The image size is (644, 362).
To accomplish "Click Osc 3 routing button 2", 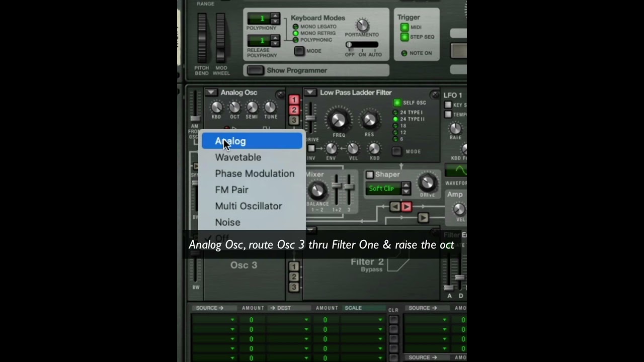I will tap(294, 277).
